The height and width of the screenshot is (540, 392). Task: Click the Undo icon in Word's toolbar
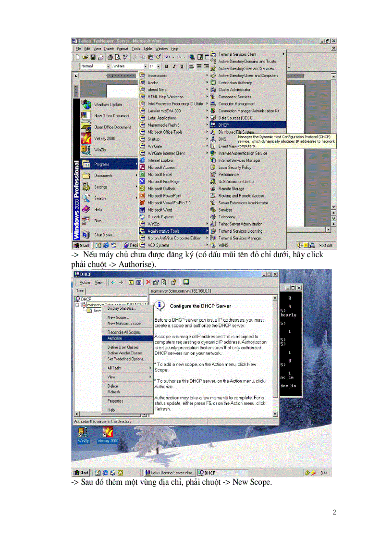168,57
